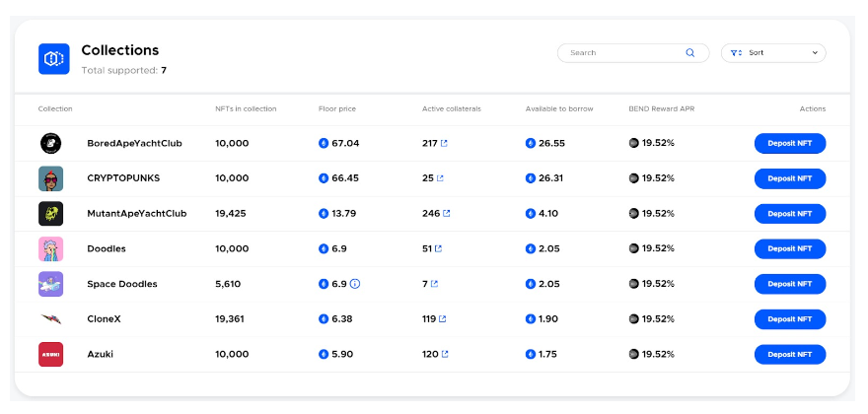Viewport: 868px width, 414px height.
Task: Click BEND token icon in BoredApeYachtClub row
Action: (634, 143)
